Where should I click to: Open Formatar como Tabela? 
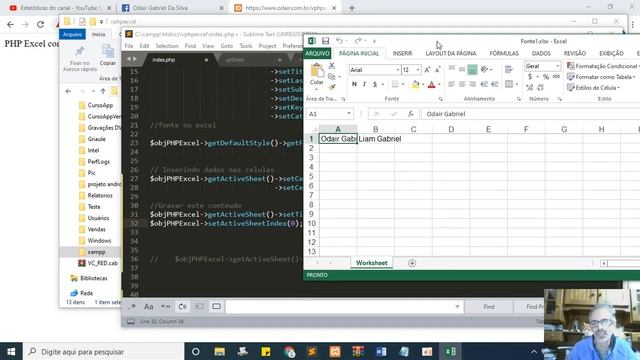(601, 77)
